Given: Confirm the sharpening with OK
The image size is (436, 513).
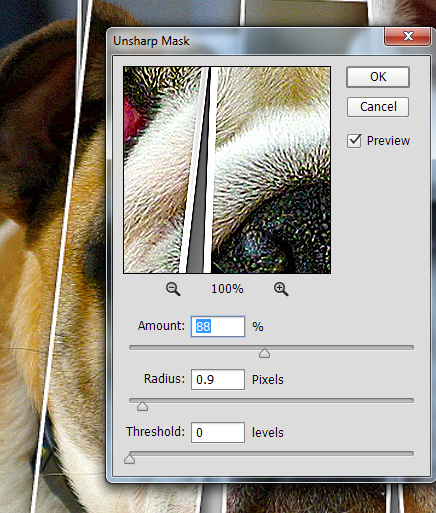Looking at the screenshot, I should [378, 77].
